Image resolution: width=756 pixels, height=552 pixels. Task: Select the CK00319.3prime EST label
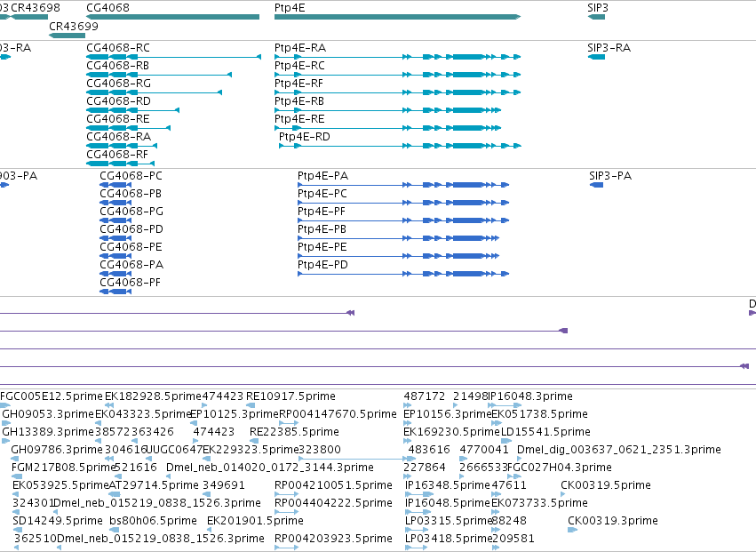613,521
